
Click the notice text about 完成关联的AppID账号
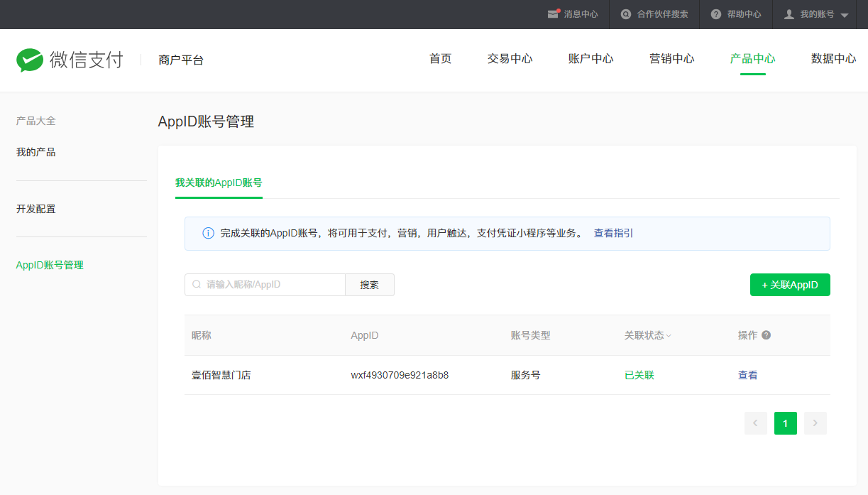402,233
